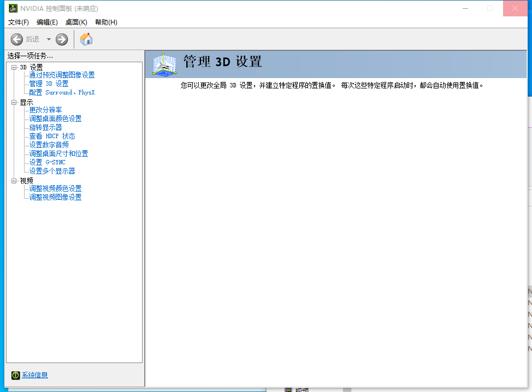The image size is (532, 392).
Task: Click the Back arrow icon in toolbar
Action: click(x=16, y=39)
